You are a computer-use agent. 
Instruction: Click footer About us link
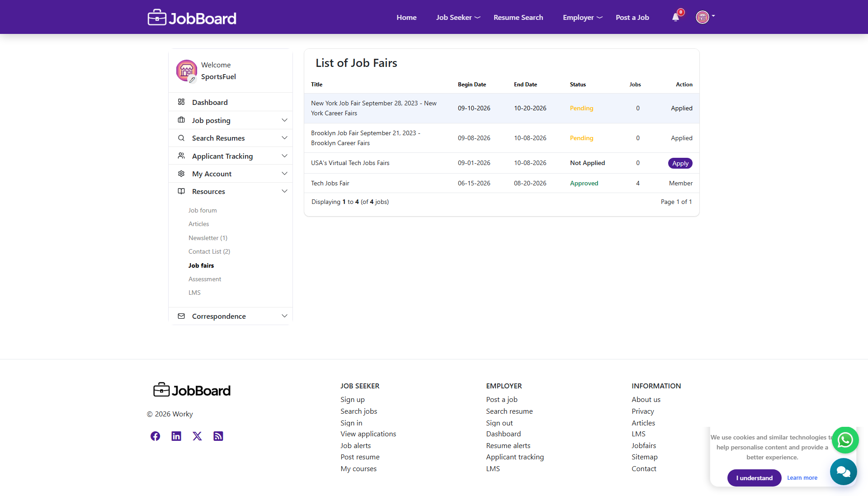tap(646, 400)
